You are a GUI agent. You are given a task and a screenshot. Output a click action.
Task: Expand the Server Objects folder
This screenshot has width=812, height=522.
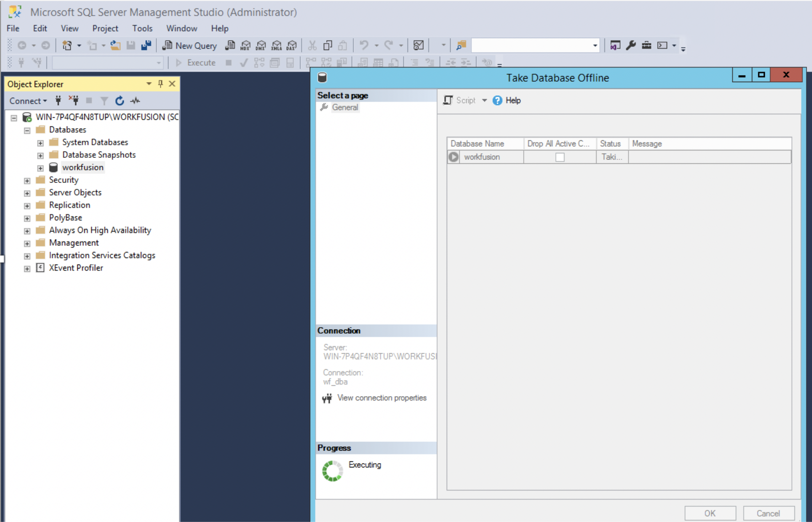[x=27, y=193]
